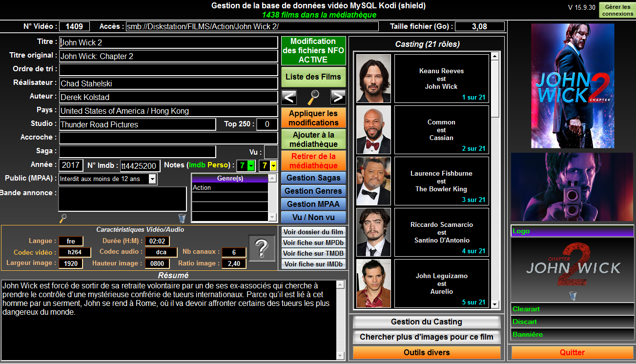Click the Langue field
This screenshot has width=636, height=364.
click(71, 241)
